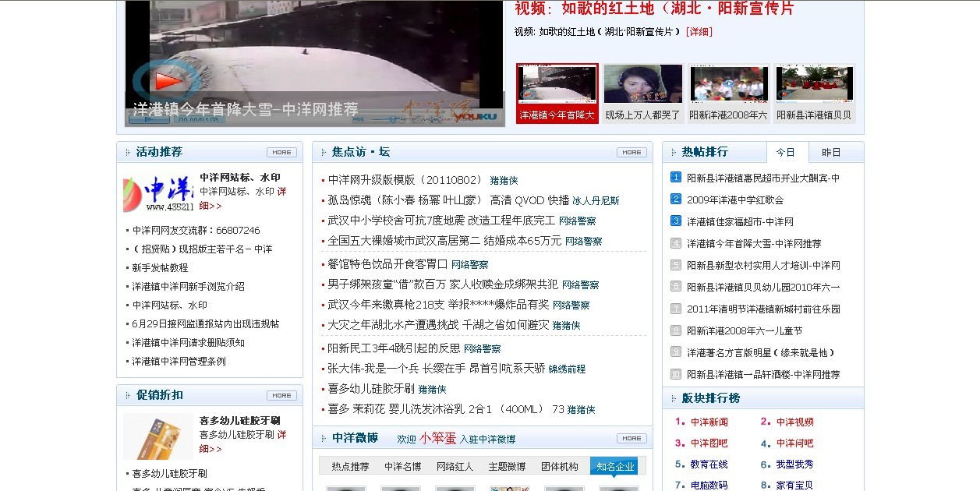The image size is (980, 491).
Task: Select video thumbnail 现场上万人都哭了
Action: pos(643,94)
